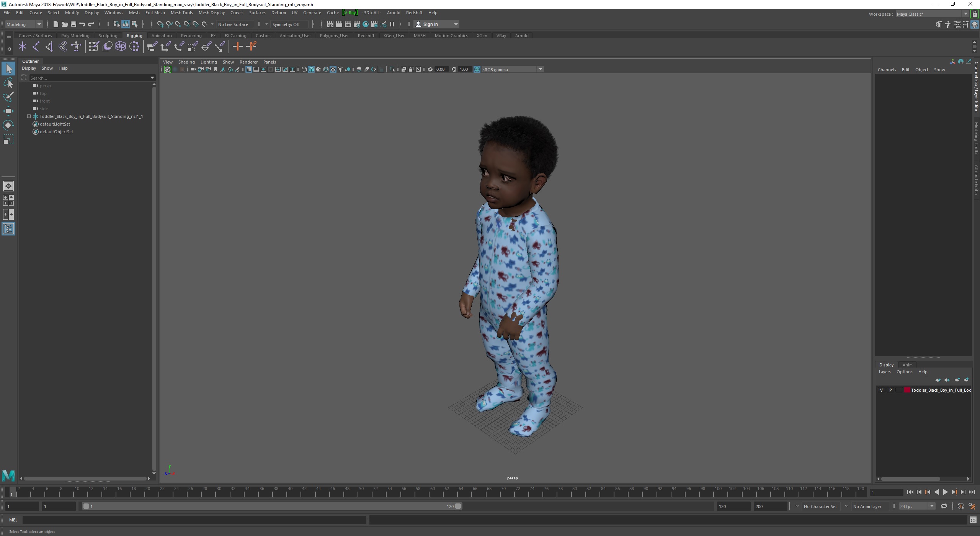
Task: Click the Symmetry: Off button
Action: (289, 24)
